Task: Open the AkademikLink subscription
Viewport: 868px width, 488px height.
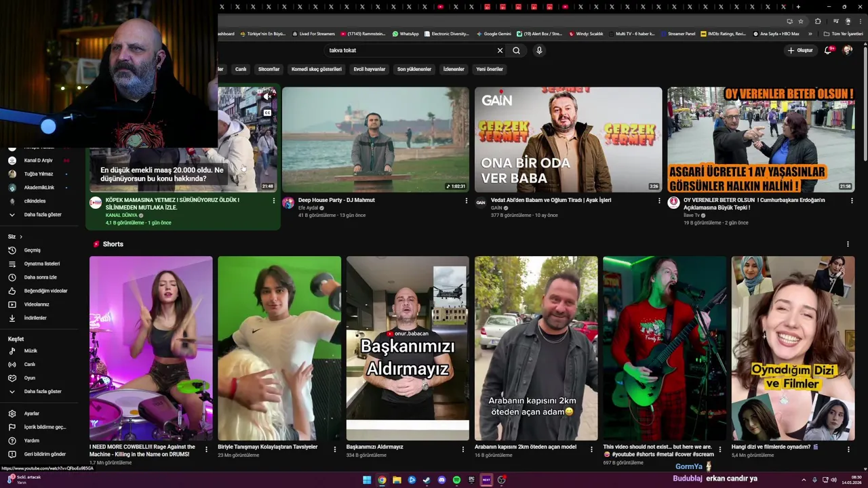Action: (x=39, y=188)
